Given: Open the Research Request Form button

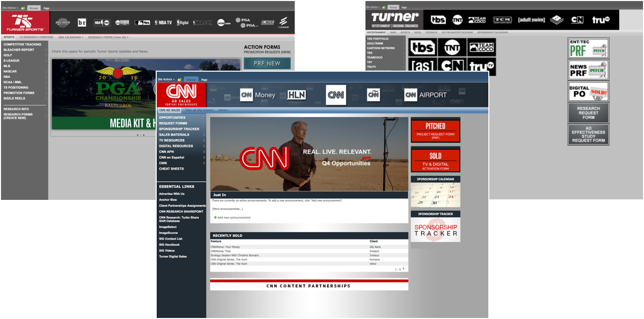Looking at the screenshot, I should [588, 113].
